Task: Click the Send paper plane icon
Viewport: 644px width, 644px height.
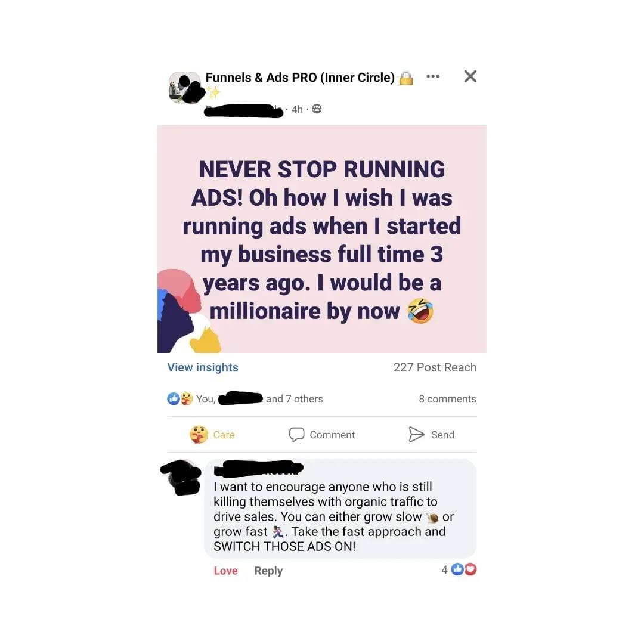Action: click(x=416, y=435)
